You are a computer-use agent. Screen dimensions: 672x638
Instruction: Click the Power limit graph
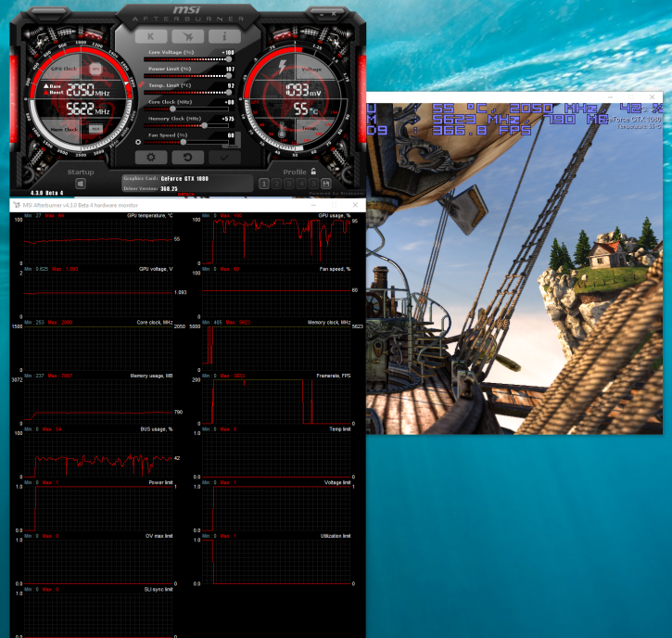coord(98,507)
